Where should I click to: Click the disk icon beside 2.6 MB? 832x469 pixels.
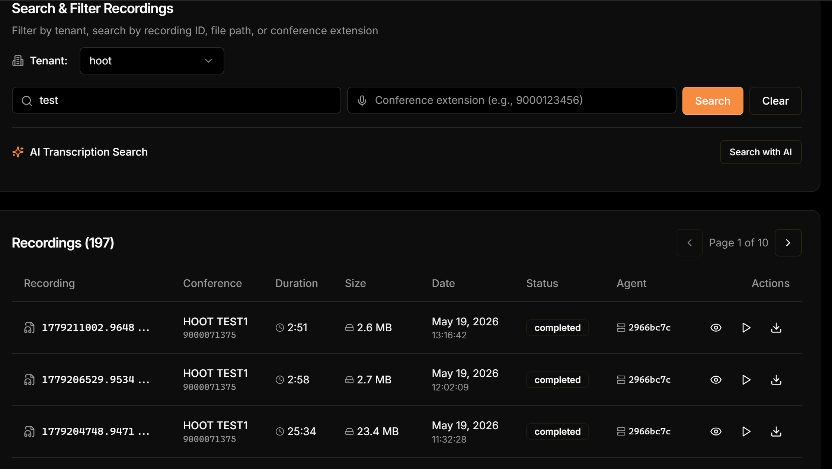point(349,328)
